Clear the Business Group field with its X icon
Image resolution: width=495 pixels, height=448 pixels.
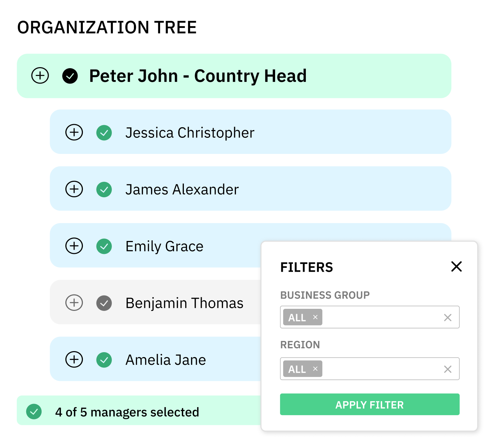[x=447, y=317]
